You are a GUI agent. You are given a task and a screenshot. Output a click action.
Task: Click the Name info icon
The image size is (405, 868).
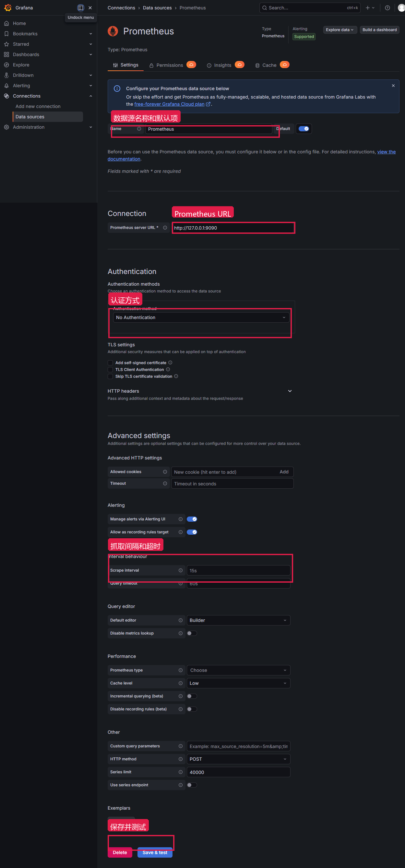click(x=139, y=129)
